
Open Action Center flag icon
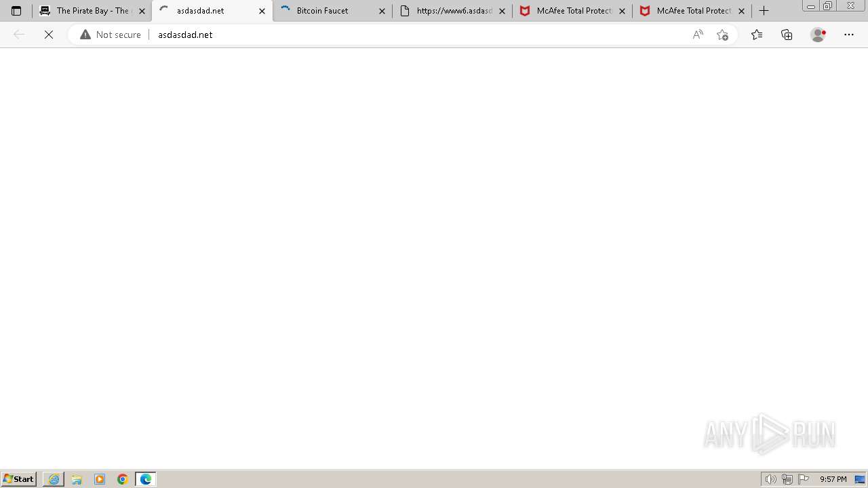(x=804, y=479)
